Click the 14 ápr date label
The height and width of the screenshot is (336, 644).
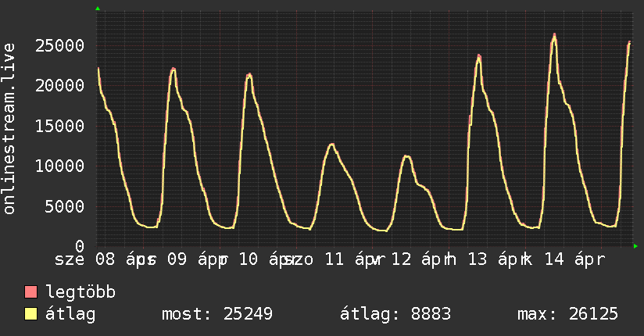(x=574, y=259)
